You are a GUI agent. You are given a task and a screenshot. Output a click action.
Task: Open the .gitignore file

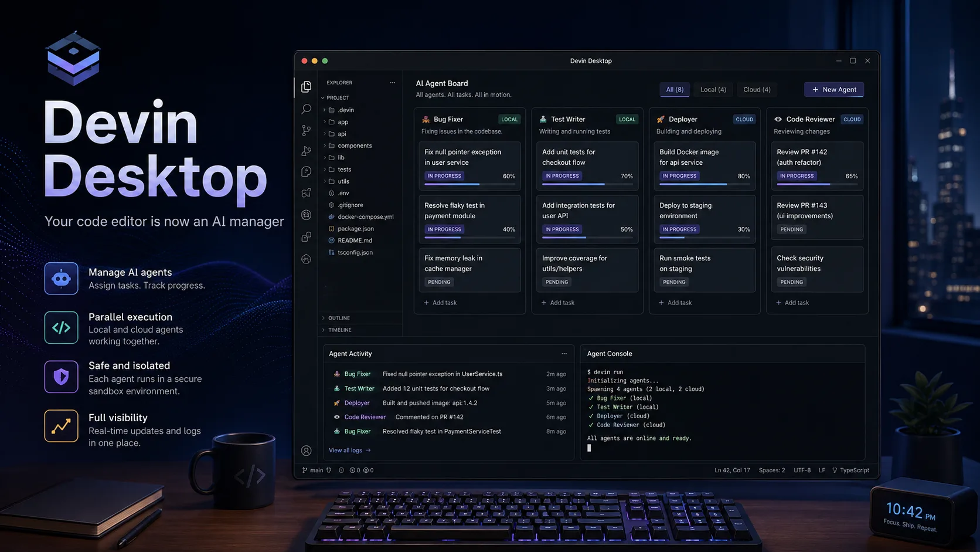[x=351, y=205]
